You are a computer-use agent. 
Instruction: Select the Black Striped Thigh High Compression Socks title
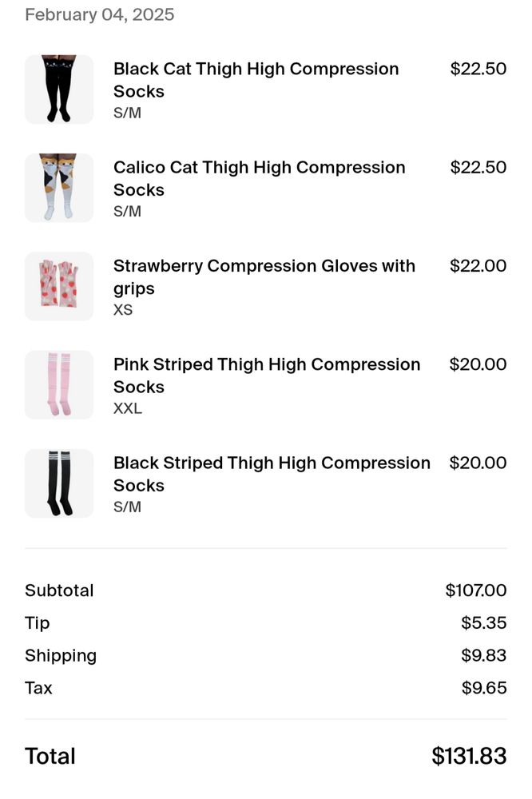click(x=272, y=474)
